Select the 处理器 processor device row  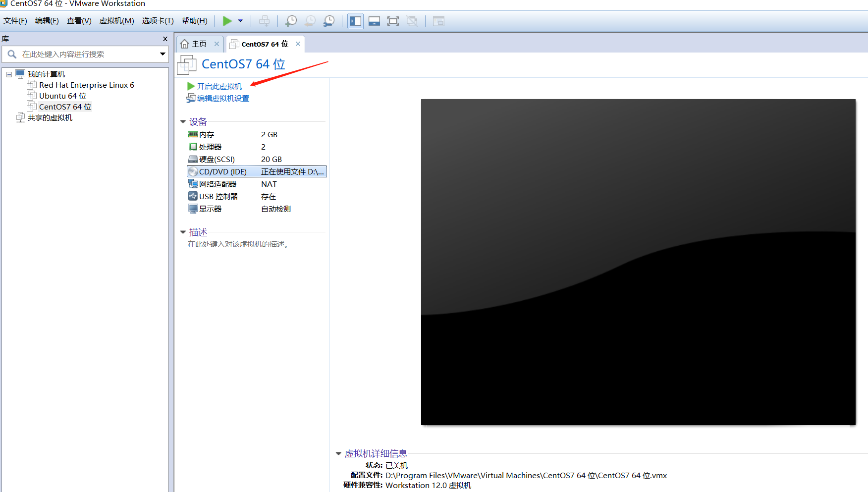[257, 147]
